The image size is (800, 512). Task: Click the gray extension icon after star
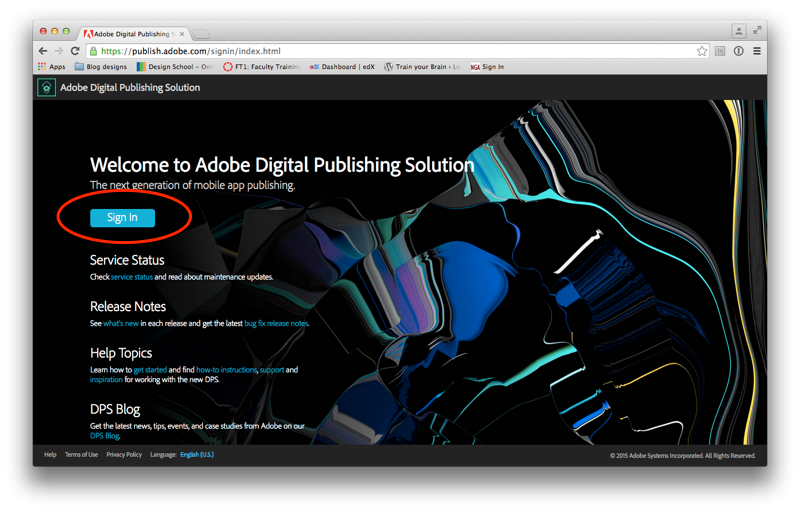720,51
